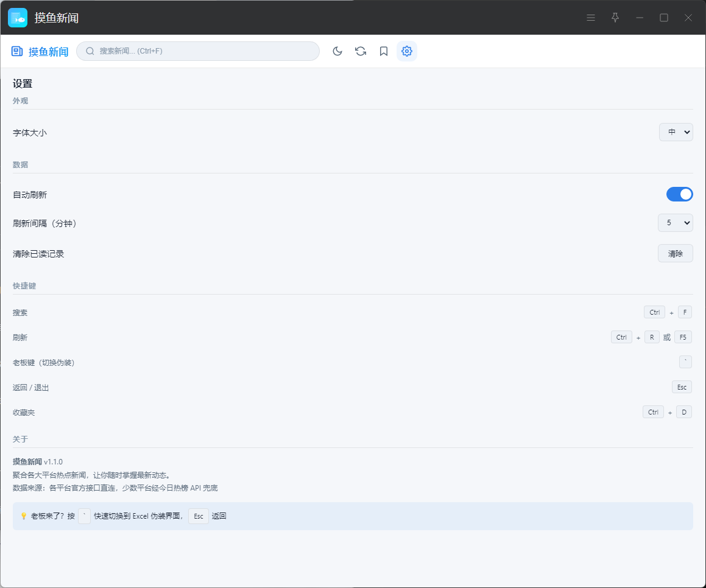Click the R key badge of 刷新
Screen dimensions: 706x588
pyautogui.click(x=652, y=337)
